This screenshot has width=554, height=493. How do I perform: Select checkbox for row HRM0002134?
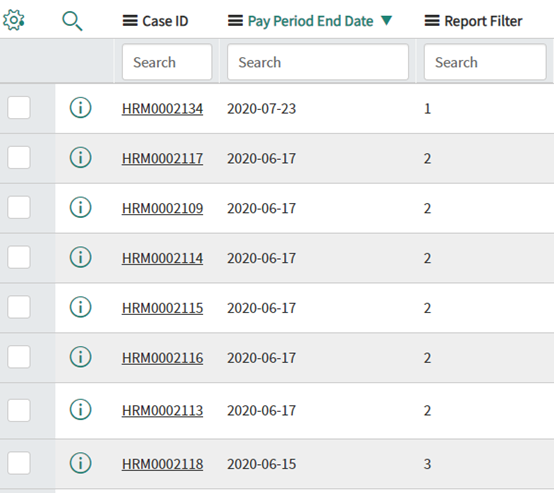(x=19, y=107)
